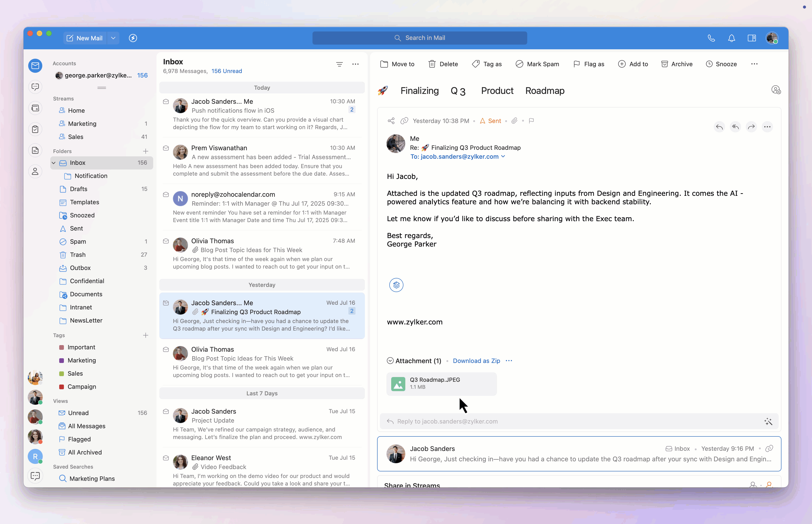The image size is (812, 524).
Task: Open inbox filter options icon
Action: (340, 64)
